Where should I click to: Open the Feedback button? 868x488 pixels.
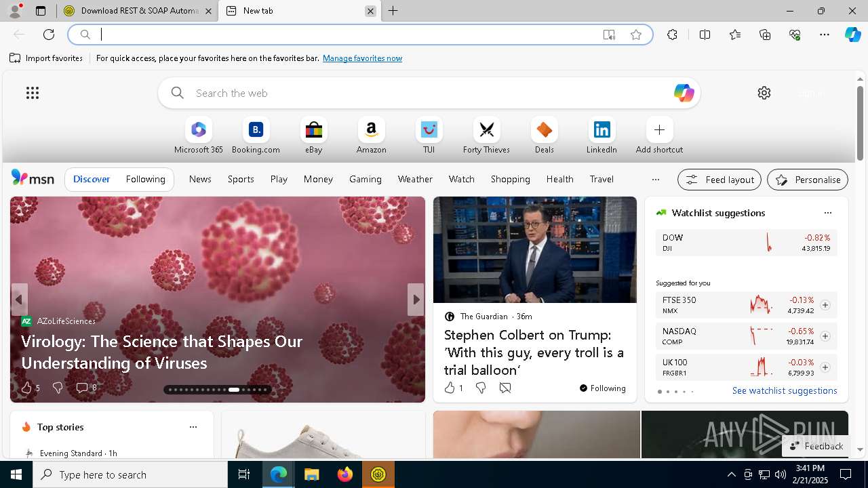816,446
